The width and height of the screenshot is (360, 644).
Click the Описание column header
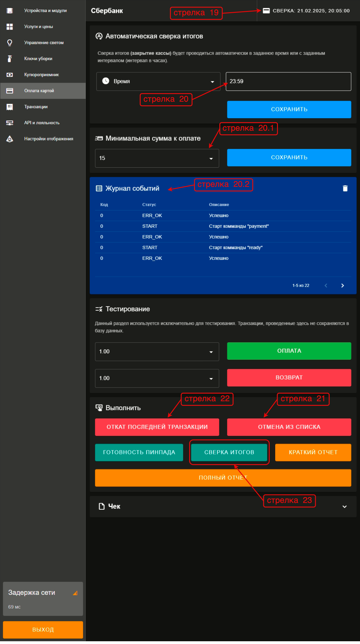coord(219,205)
